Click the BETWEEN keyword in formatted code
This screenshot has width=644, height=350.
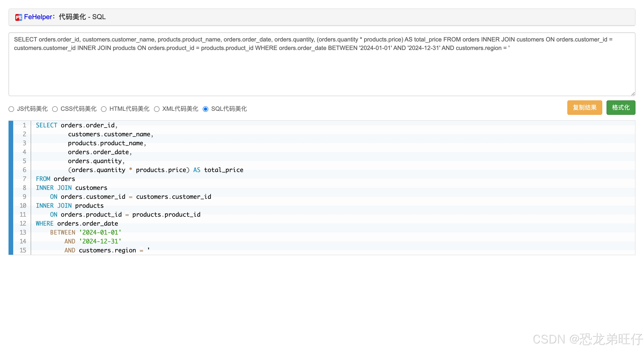click(x=62, y=233)
